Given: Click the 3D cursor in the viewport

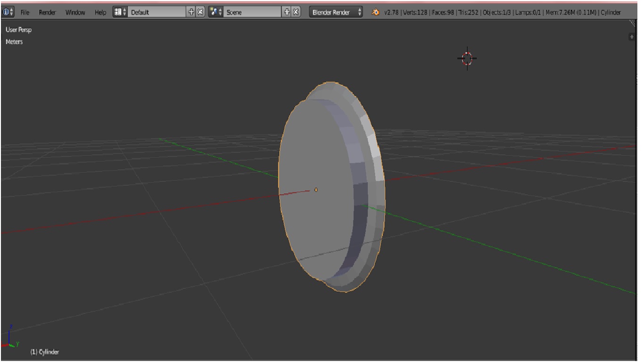Looking at the screenshot, I should (467, 58).
